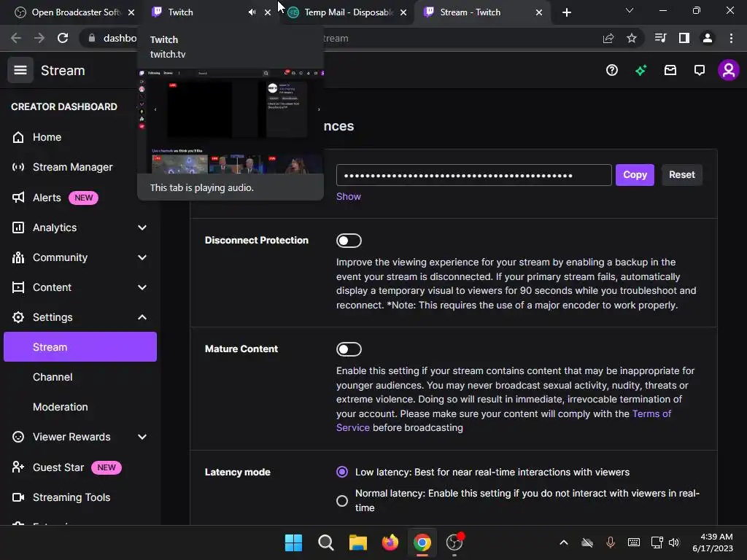Image resolution: width=747 pixels, height=560 pixels.
Task: Open the whispers chat bubble icon
Action: 700,71
